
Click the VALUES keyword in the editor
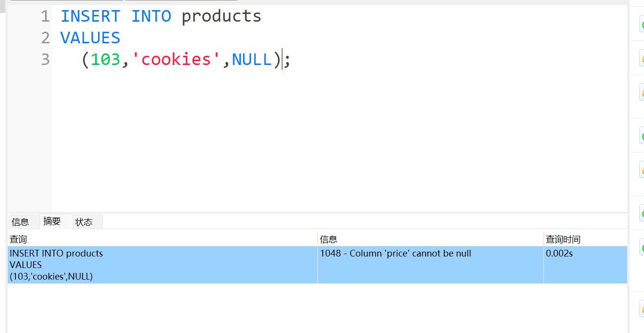(90, 38)
